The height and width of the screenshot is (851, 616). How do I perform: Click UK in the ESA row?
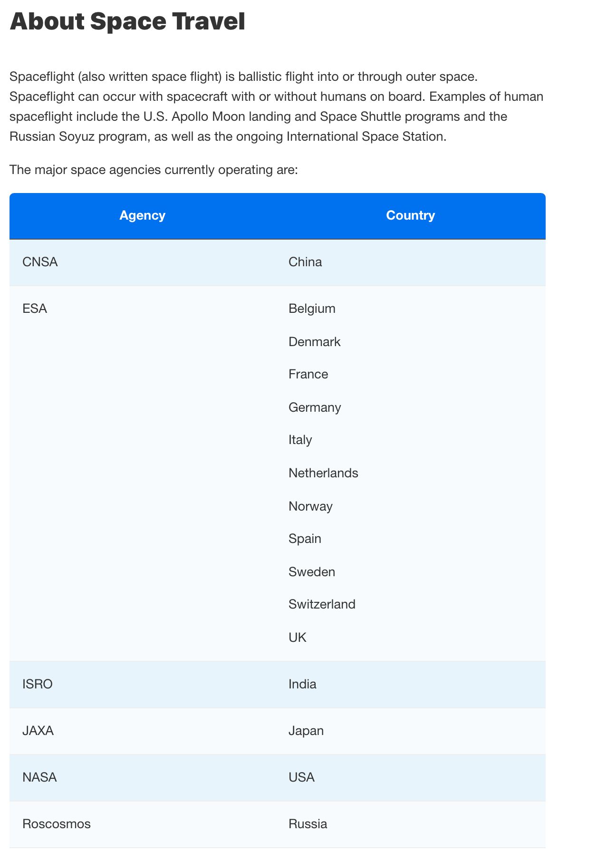pos(298,638)
